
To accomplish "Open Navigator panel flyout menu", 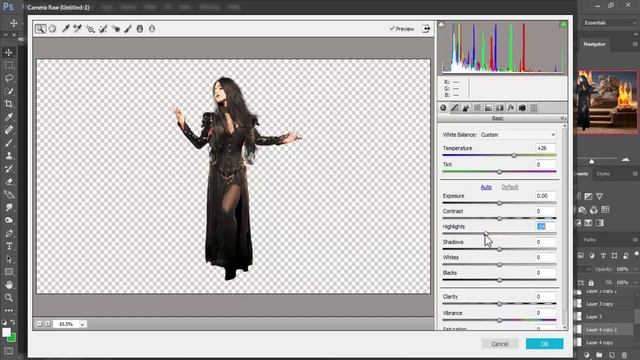I will 636,44.
